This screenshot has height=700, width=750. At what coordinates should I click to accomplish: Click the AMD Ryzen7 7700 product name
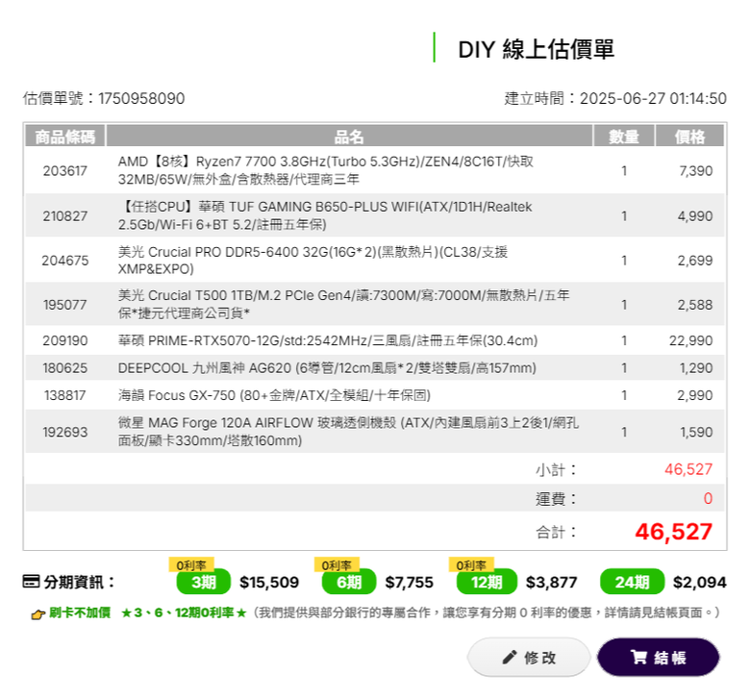pyautogui.click(x=326, y=170)
